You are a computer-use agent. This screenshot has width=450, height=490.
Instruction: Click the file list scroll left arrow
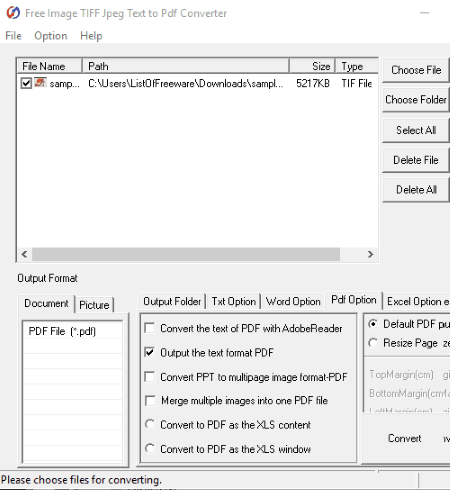click(24, 254)
